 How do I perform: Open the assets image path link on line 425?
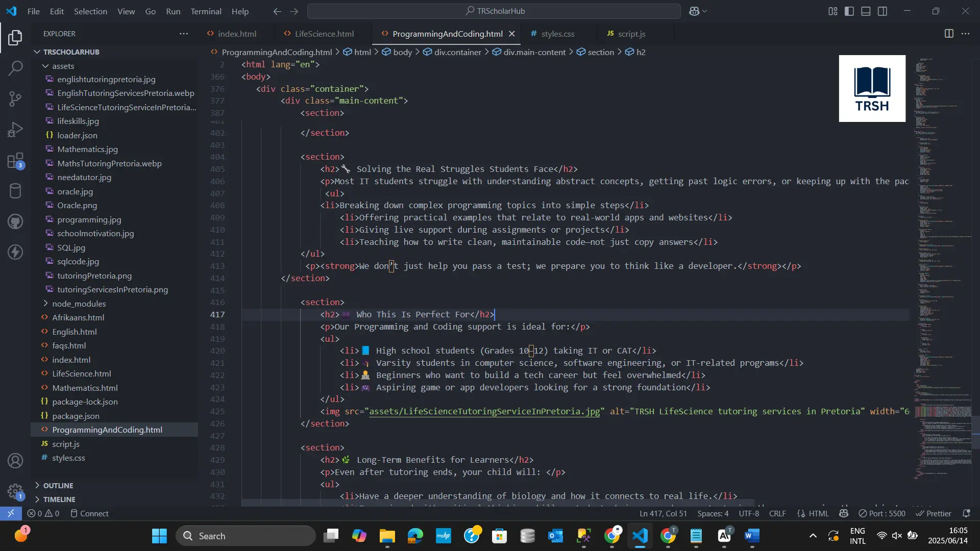click(x=484, y=411)
